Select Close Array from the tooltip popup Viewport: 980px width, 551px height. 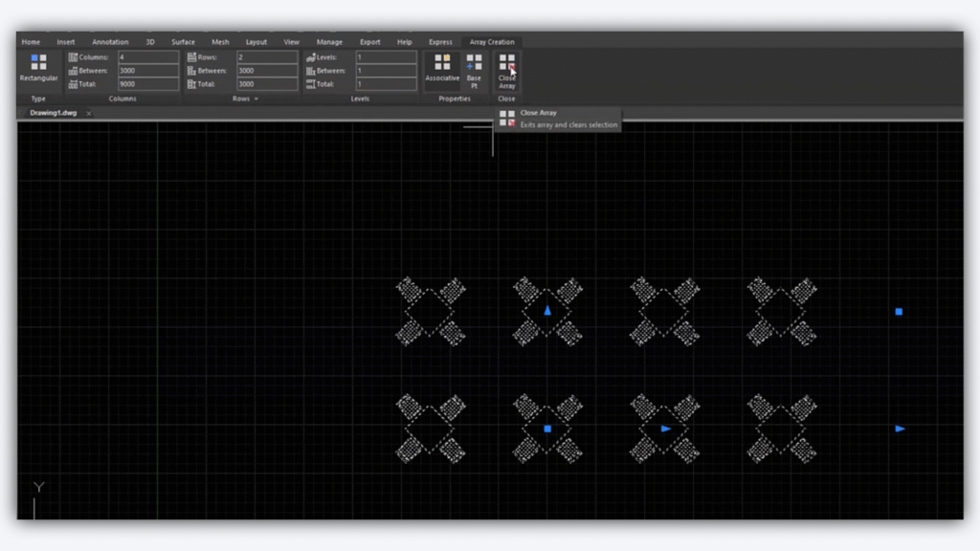(x=539, y=112)
